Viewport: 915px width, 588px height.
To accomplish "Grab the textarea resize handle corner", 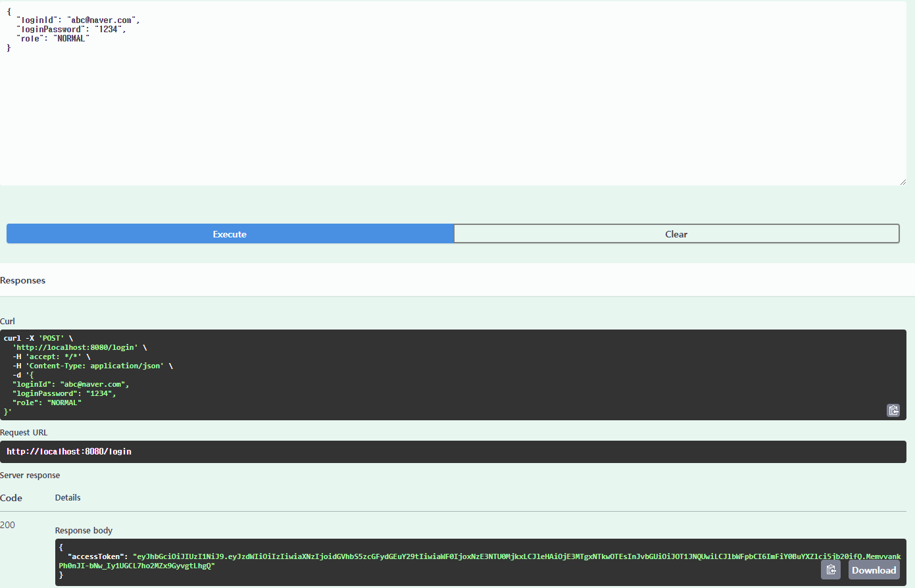I will (x=903, y=182).
